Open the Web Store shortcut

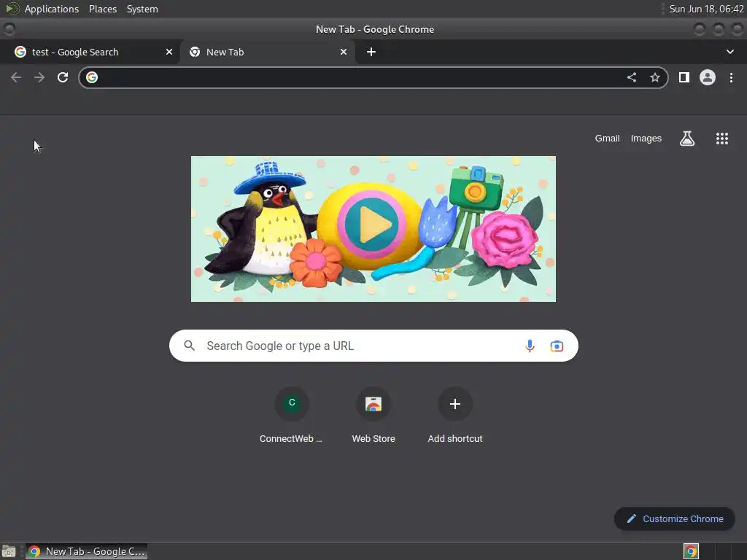tap(373, 415)
